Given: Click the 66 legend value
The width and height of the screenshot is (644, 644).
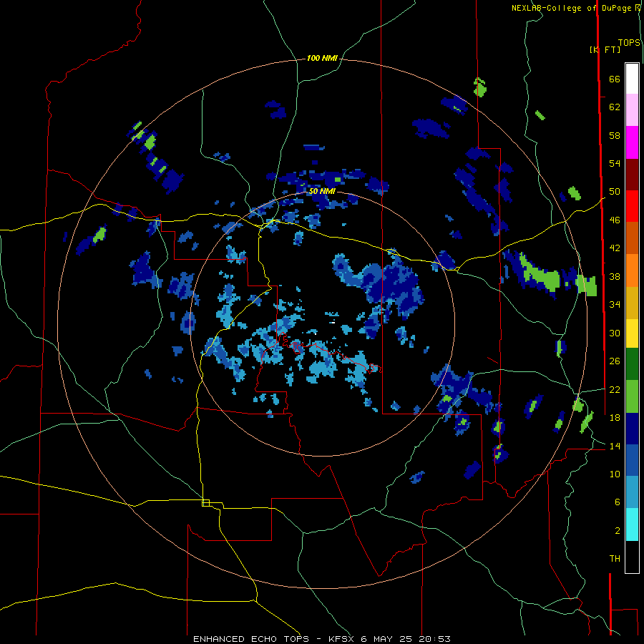Looking at the screenshot, I should [x=615, y=79].
